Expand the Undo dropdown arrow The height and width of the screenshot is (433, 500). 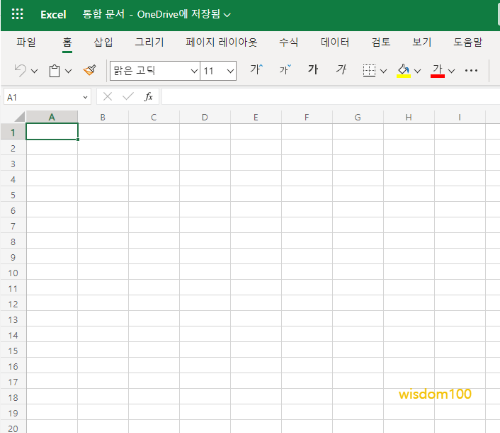(34, 71)
